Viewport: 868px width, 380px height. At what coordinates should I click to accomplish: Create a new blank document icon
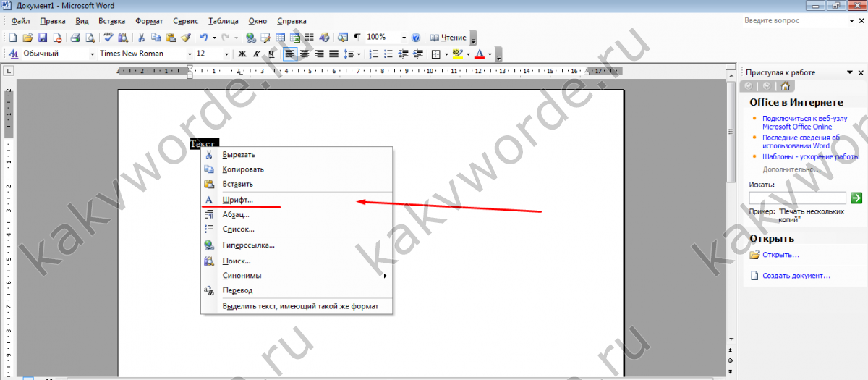tap(13, 37)
